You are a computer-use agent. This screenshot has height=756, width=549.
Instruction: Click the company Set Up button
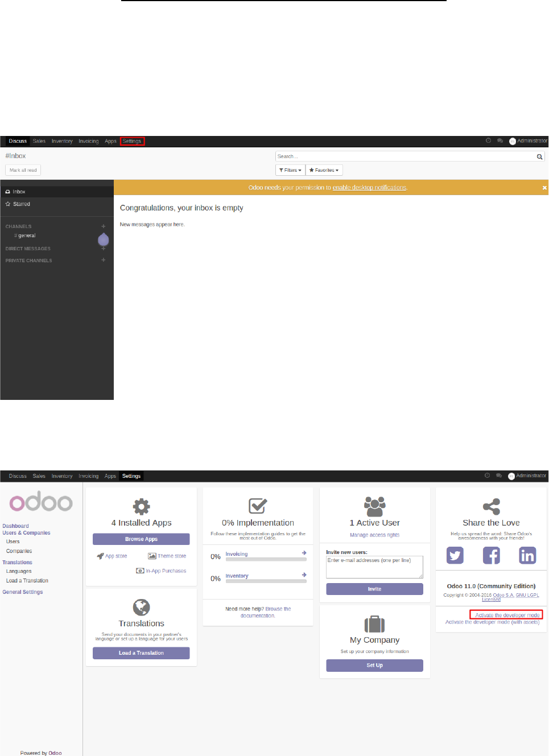(x=374, y=666)
